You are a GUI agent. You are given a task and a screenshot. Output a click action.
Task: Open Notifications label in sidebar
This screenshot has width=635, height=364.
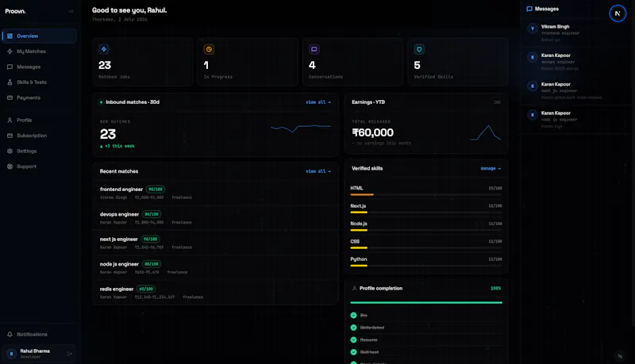point(32,335)
